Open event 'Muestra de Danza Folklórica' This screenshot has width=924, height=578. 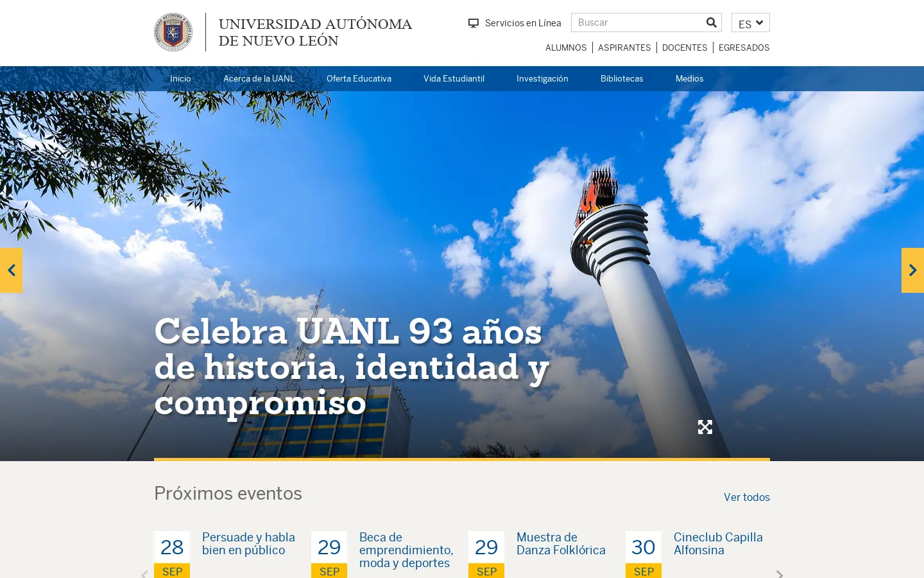(x=561, y=543)
